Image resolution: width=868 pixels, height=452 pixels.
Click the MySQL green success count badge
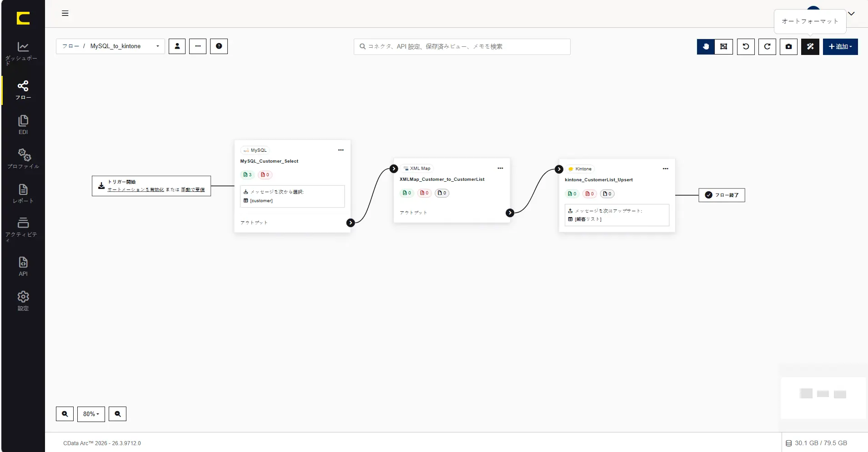[x=247, y=175]
